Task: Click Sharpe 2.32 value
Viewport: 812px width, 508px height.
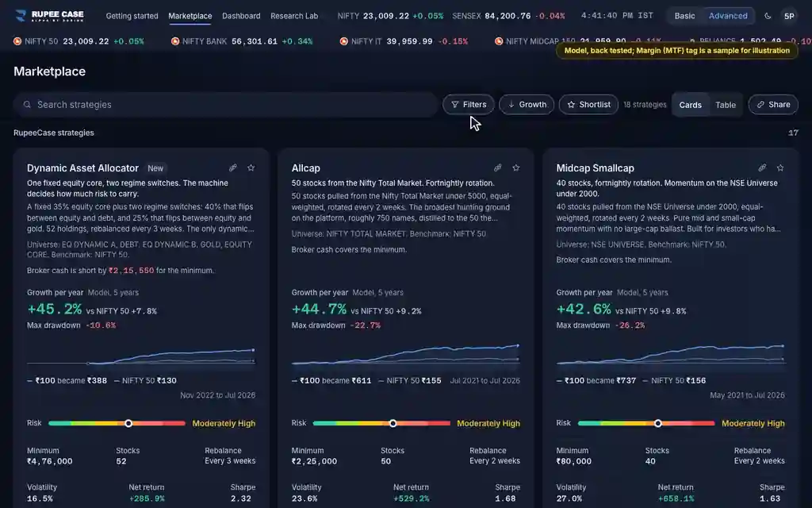Action: click(x=241, y=498)
